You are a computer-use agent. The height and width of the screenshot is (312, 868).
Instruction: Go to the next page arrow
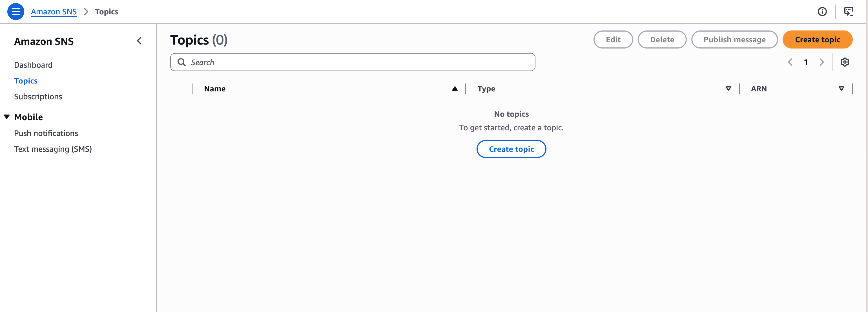click(821, 62)
